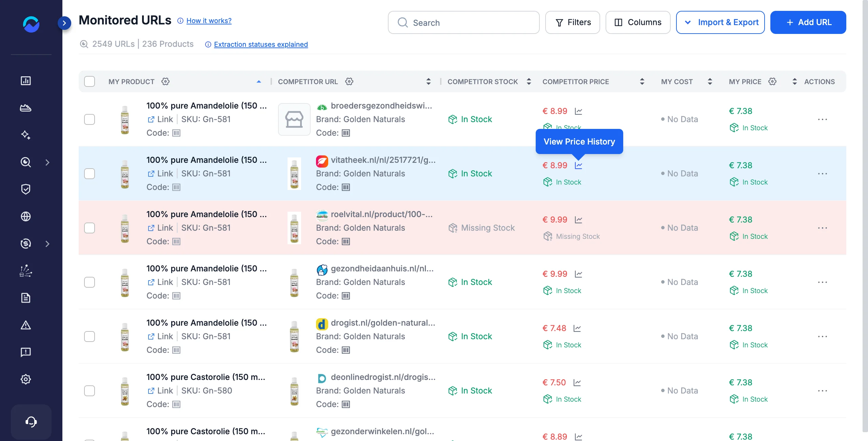868x441 pixels.
Task: Open the support headset button
Action: coord(31,422)
